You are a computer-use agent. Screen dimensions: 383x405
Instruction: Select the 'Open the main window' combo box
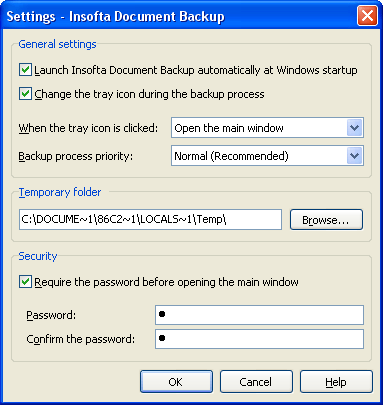[267, 128]
